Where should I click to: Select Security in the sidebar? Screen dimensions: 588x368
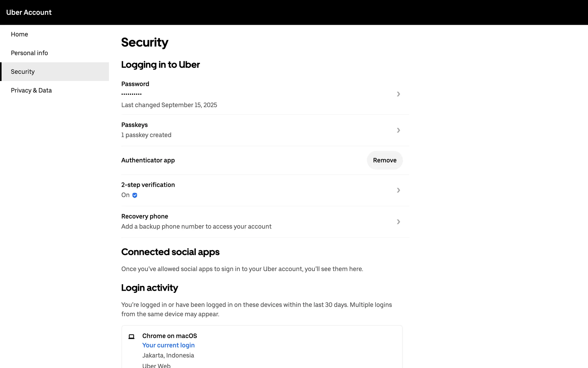[23, 72]
